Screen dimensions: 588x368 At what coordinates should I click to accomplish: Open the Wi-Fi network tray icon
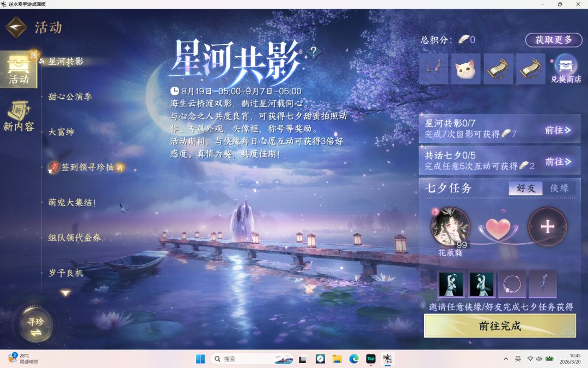point(530,359)
